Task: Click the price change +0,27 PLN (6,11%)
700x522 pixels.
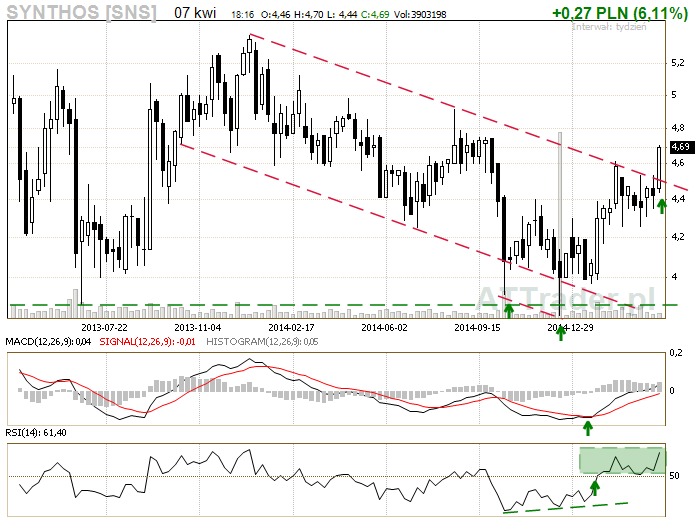Action: pos(620,13)
